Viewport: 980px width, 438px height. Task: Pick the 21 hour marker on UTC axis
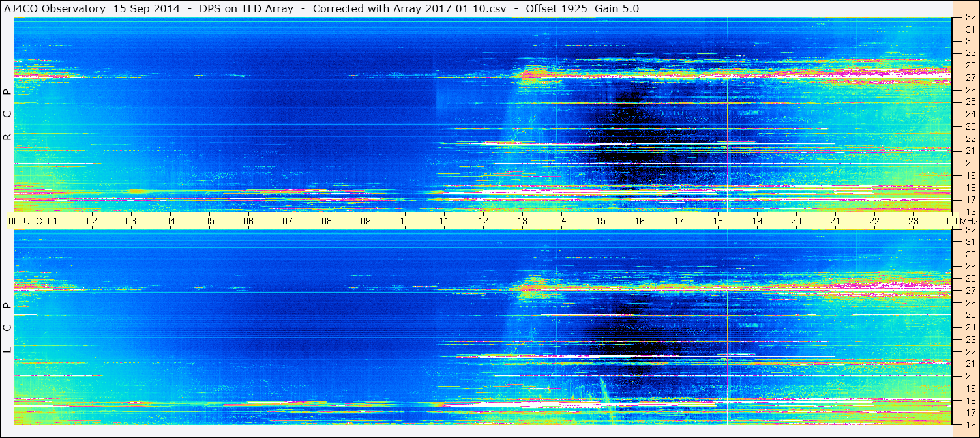pos(835,221)
